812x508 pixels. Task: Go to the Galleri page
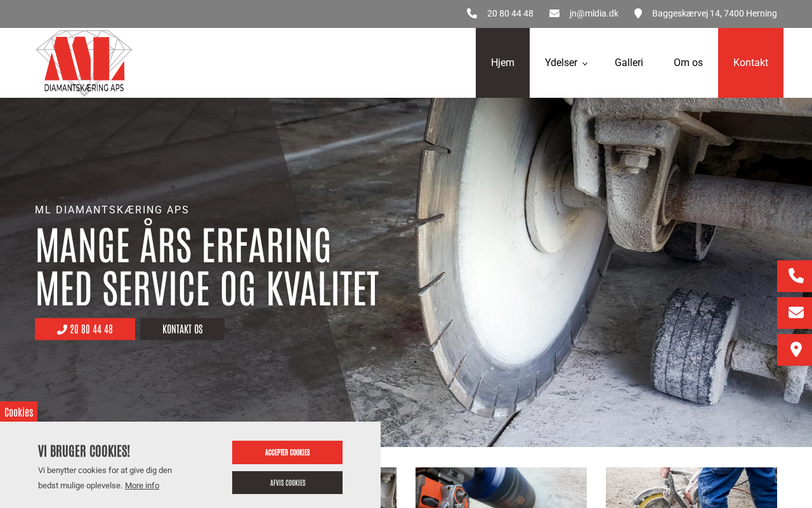[629, 63]
